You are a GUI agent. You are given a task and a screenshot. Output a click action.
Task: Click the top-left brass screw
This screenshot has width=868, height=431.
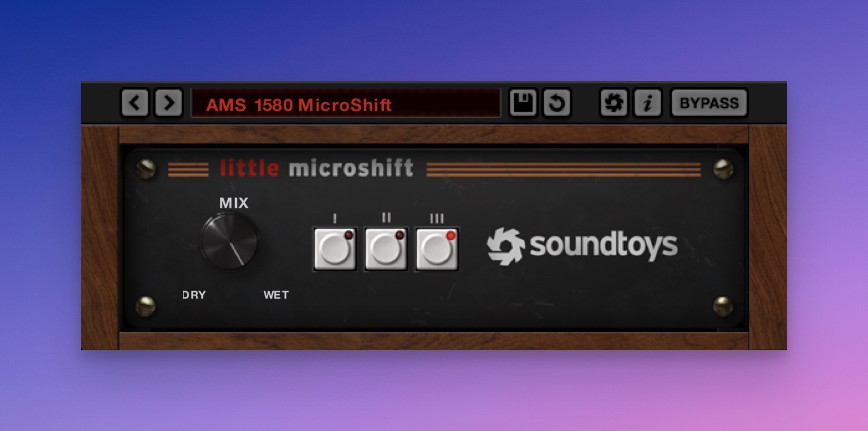click(146, 169)
